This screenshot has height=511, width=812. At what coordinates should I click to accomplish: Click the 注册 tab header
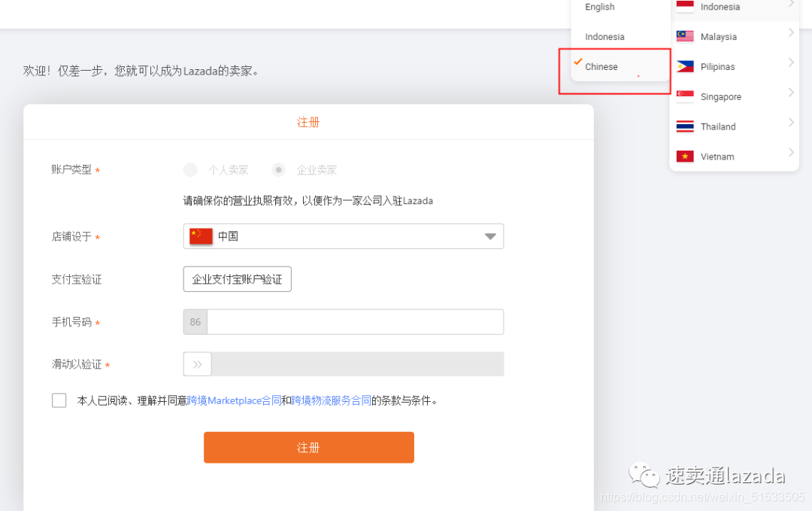[x=308, y=123]
